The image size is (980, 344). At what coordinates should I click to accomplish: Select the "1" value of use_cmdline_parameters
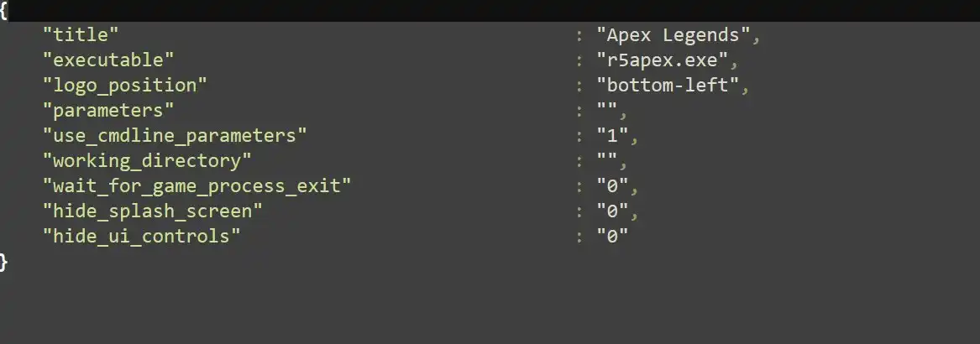point(612,135)
